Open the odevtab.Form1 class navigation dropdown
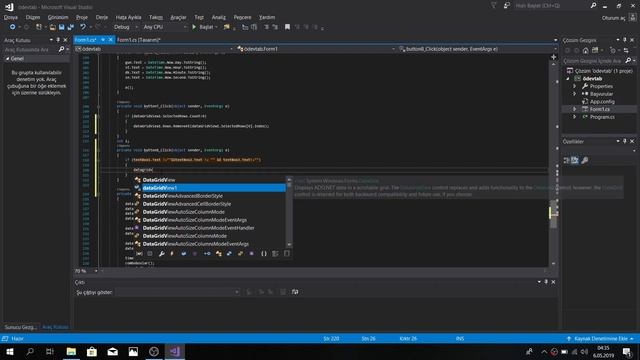This screenshot has width=640, height=360. (316, 49)
